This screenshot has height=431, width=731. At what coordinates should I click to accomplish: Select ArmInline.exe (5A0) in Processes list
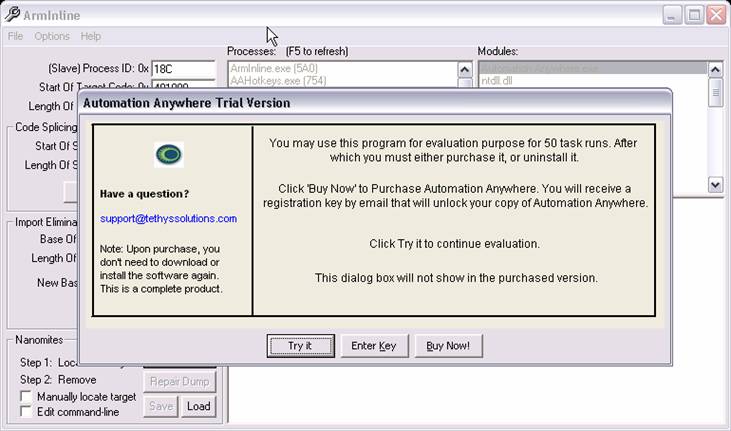274,69
